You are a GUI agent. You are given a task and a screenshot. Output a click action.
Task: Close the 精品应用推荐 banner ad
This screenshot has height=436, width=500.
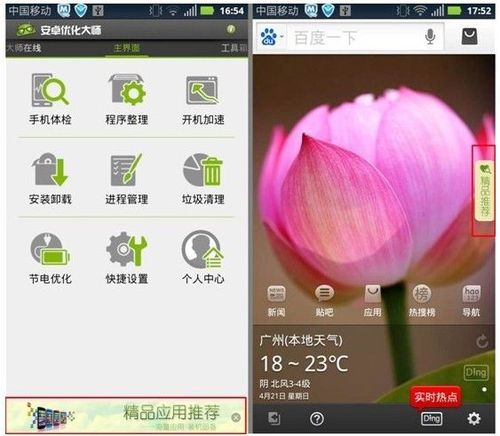pos(236,417)
